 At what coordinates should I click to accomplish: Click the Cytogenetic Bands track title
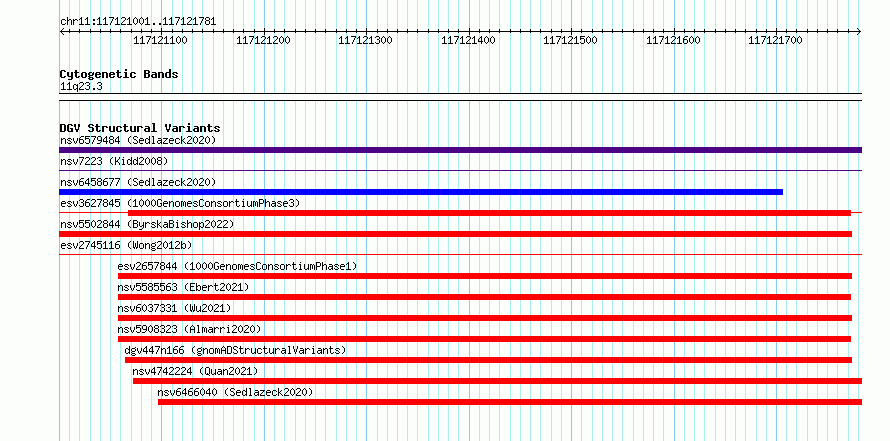tap(119, 74)
